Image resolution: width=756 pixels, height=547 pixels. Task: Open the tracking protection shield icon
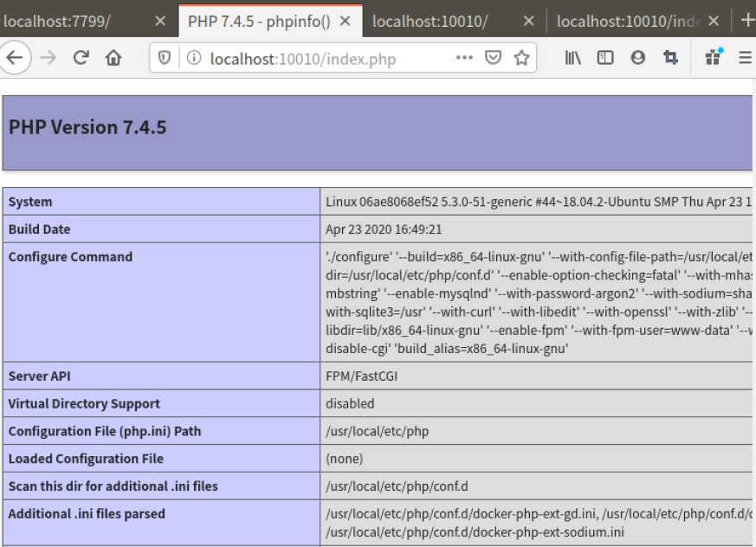[x=165, y=58]
